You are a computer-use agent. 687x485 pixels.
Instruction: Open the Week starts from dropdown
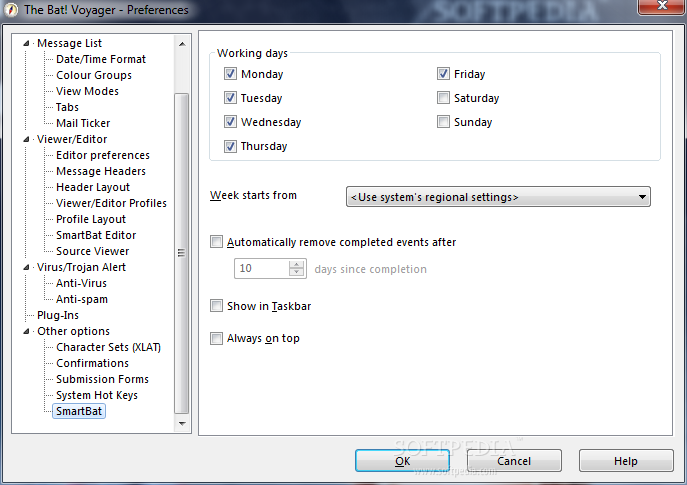[x=498, y=197]
